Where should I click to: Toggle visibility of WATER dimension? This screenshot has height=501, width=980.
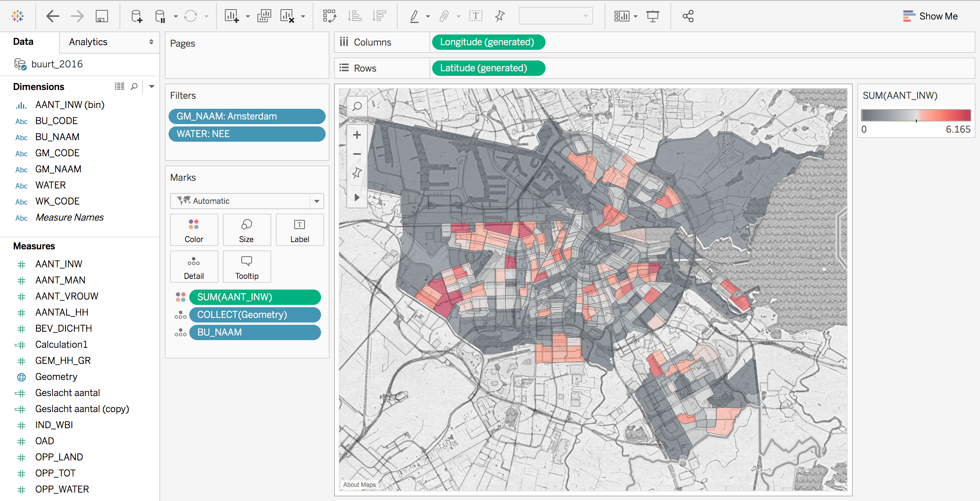[x=51, y=185]
